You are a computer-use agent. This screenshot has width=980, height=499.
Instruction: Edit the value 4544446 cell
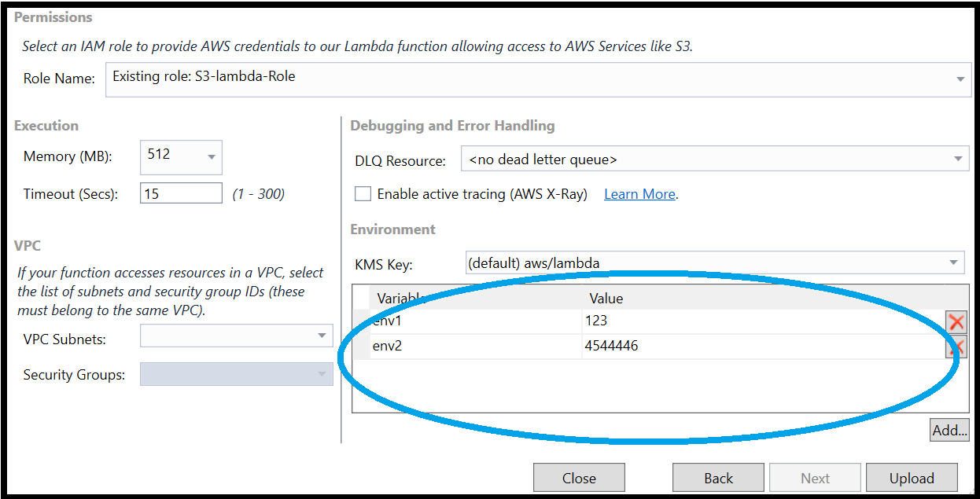pos(761,346)
